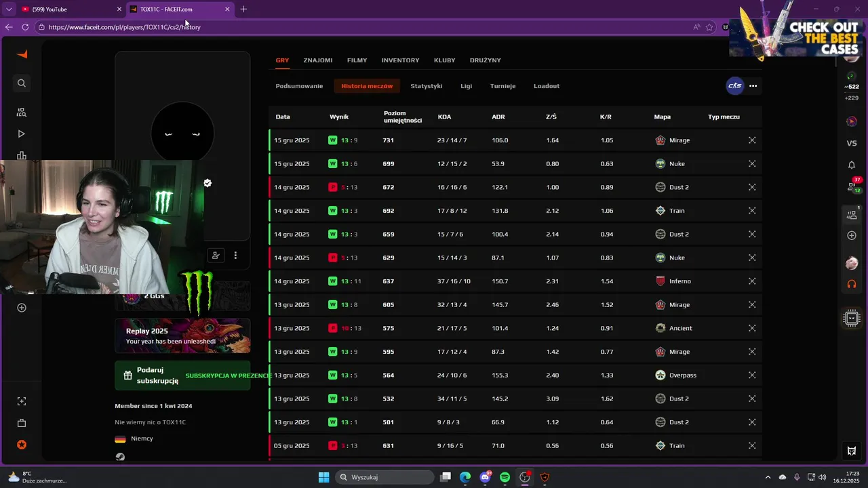Click the plus circle in left sidebar
Image resolution: width=868 pixels, height=488 pixels.
tap(22, 308)
